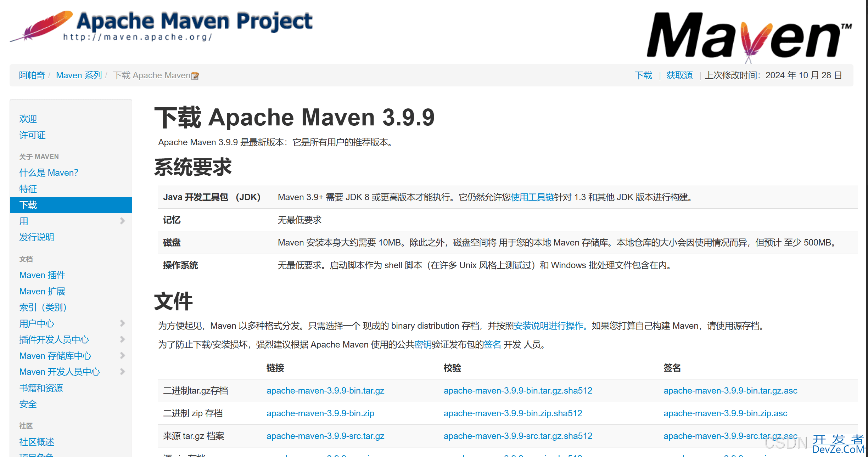Follow the 密钥 link
The width and height of the screenshot is (868, 457).
click(423, 345)
